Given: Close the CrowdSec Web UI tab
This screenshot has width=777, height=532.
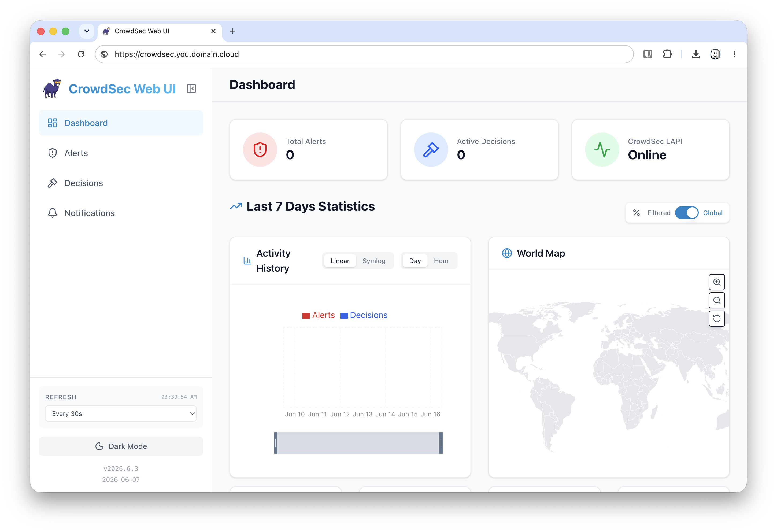Looking at the screenshot, I should [213, 31].
